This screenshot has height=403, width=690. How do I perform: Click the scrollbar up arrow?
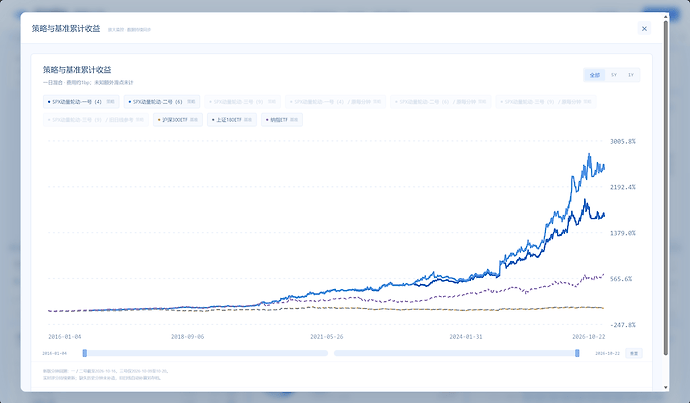666,17
